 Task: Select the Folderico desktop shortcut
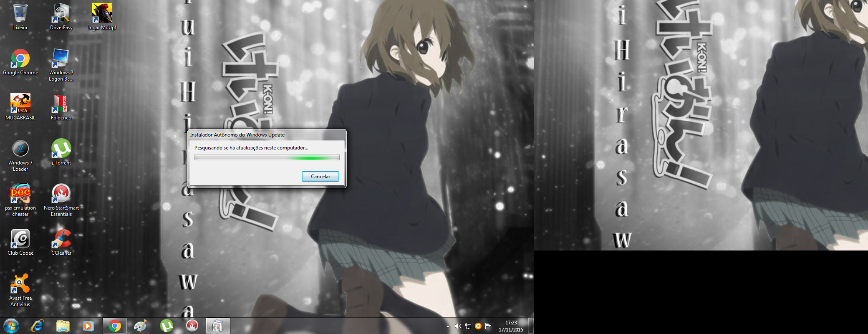tap(61, 104)
